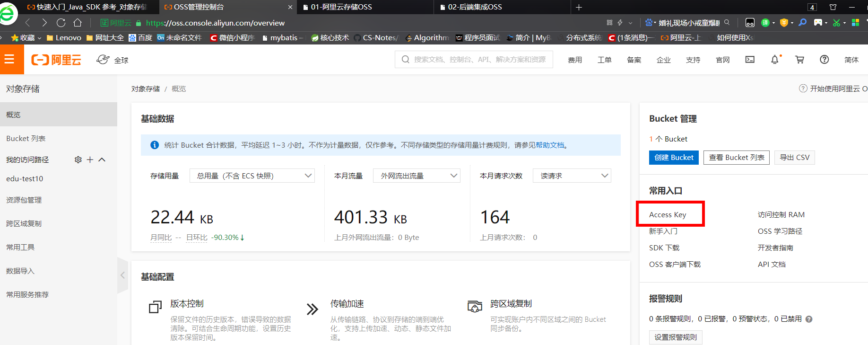Open the 跨区域复制 card icon
Screen dimensions: 868x345
475,306
